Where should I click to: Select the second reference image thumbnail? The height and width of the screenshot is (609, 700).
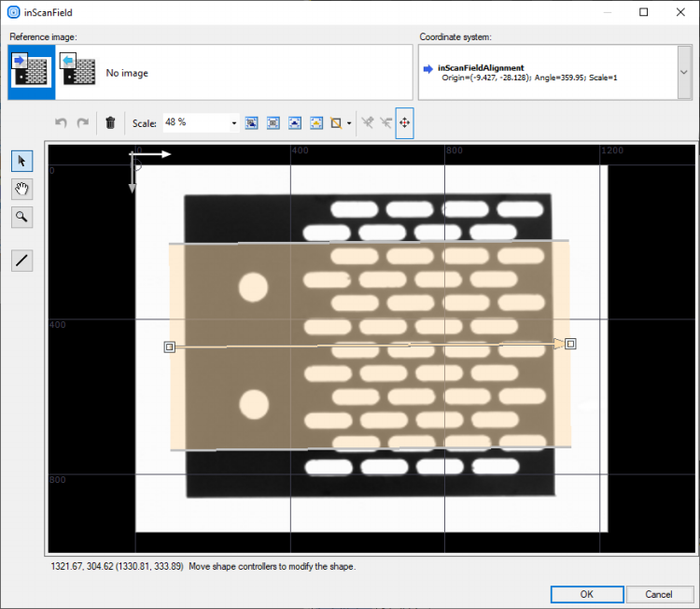78,72
